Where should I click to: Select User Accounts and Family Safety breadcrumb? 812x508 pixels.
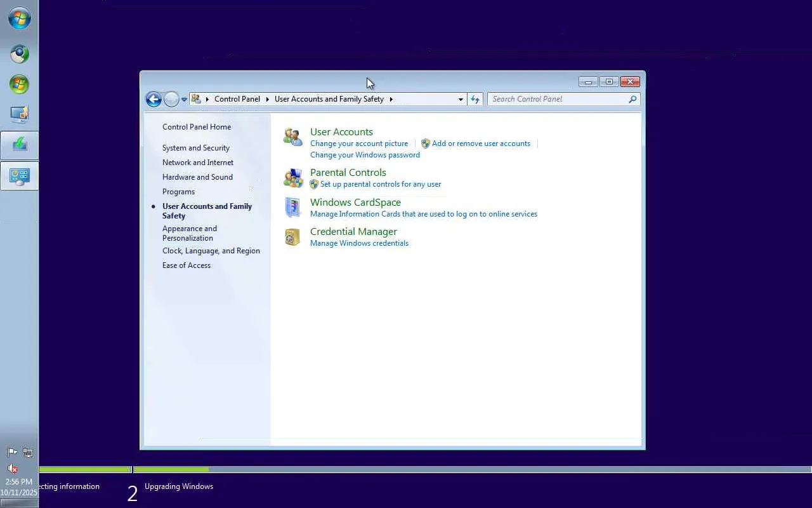click(x=329, y=99)
